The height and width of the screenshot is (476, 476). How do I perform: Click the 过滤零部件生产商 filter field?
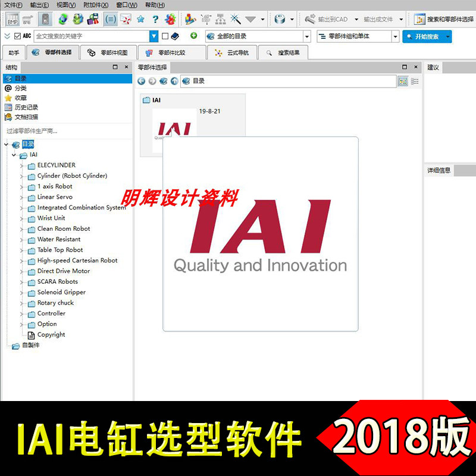(x=68, y=131)
